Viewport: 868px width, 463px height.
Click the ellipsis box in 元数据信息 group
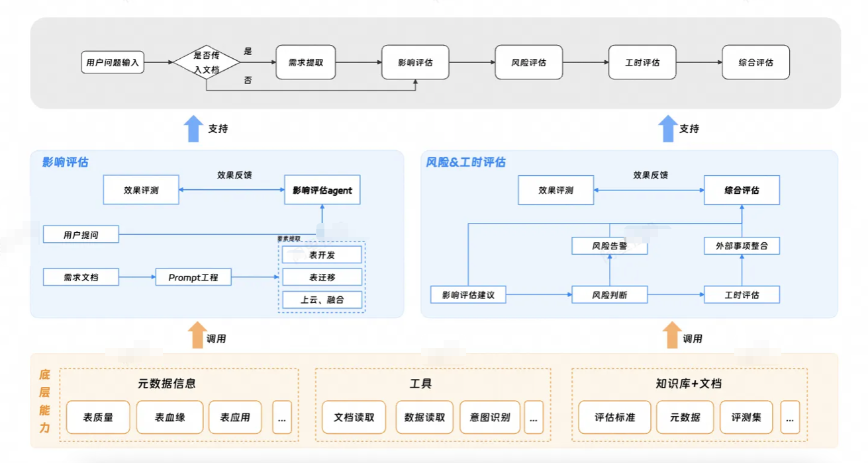point(282,417)
